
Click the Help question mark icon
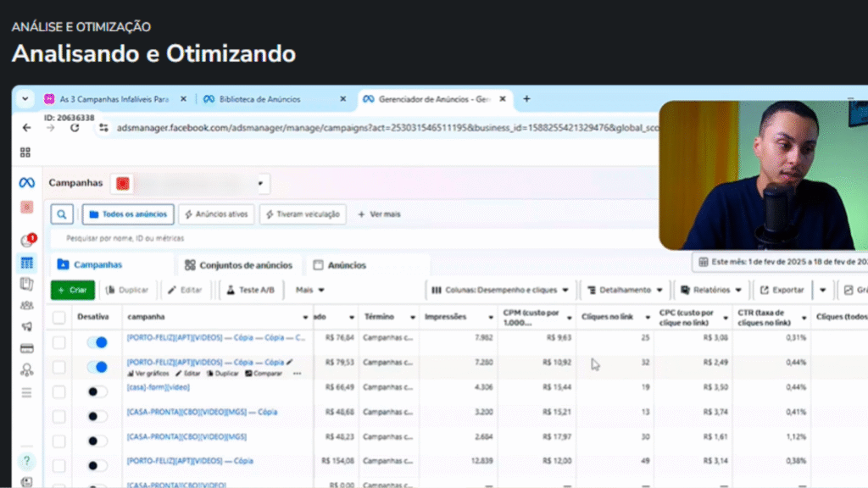pos(26,461)
